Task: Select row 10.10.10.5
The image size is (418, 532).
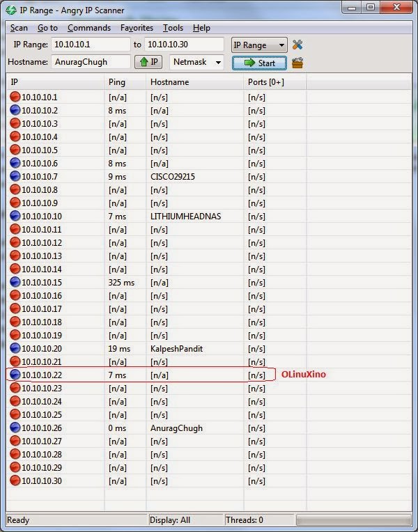Action: [x=209, y=150]
